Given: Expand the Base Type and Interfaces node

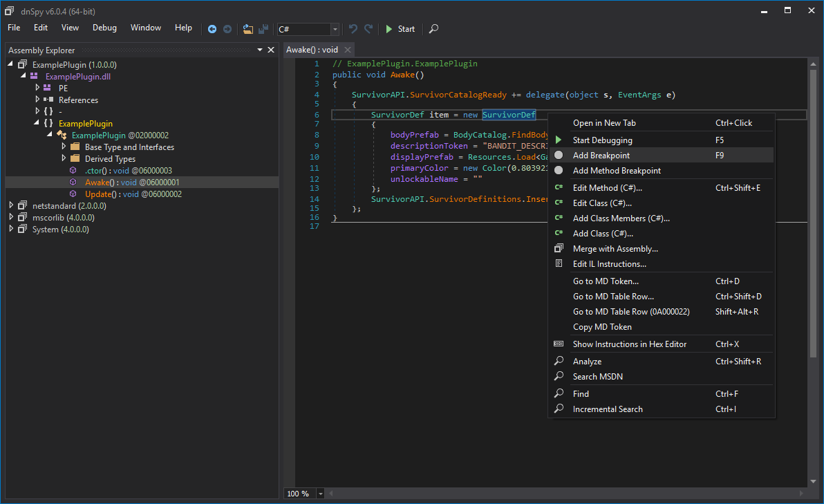Looking at the screenshot, I should point(64,146).
